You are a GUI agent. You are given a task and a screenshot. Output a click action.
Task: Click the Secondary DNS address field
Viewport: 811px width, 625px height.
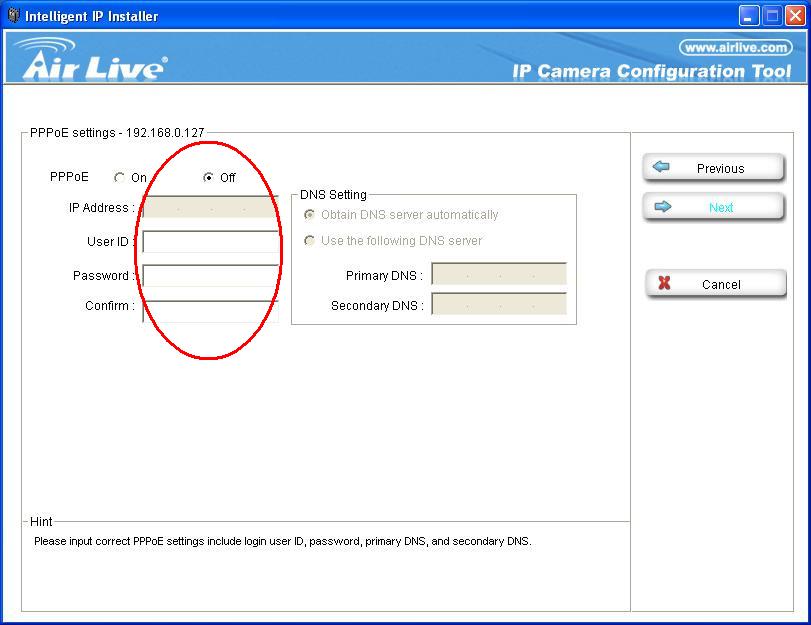(499, 305)
